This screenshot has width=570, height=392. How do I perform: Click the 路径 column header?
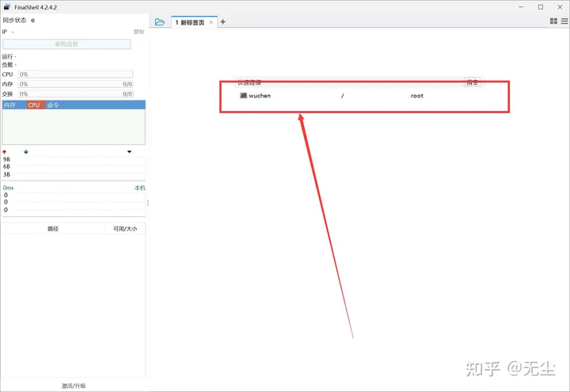53,229
